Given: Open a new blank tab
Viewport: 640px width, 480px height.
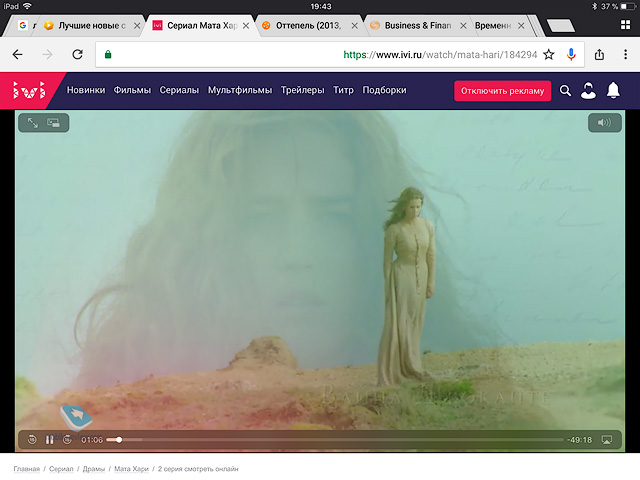Looking at the screenshot, I should 560,25.
